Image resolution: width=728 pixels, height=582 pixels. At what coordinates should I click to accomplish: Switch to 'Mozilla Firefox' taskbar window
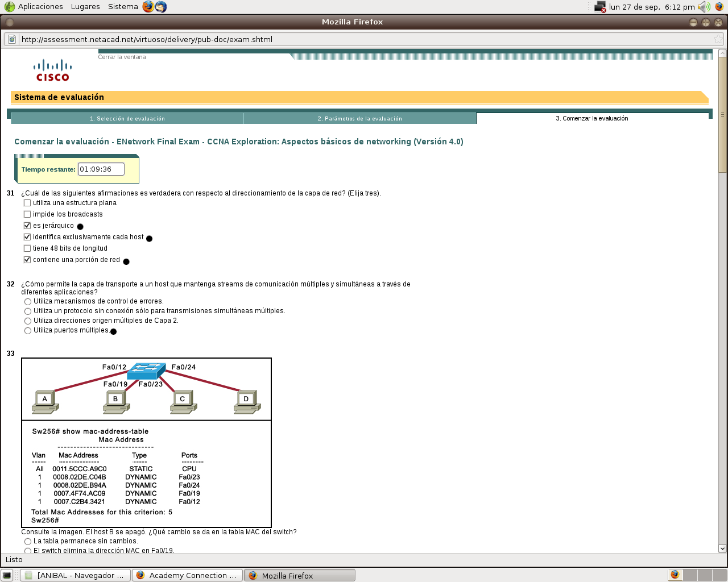pos(300,575)
